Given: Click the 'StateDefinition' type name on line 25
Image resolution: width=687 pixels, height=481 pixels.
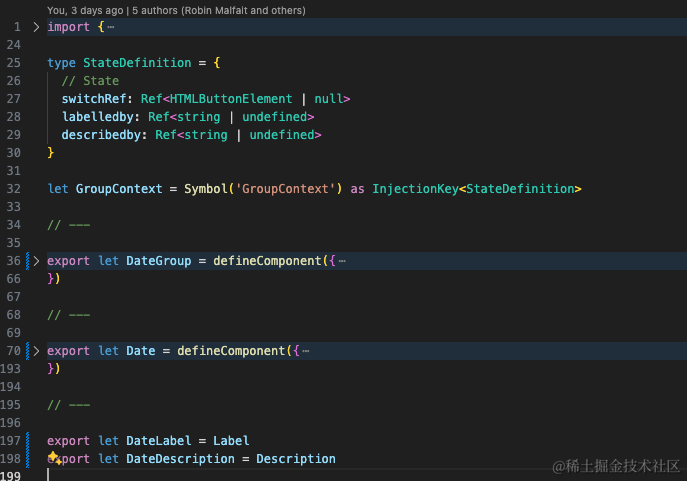Looking at the screenshot, I should click(x=137, y=63).
